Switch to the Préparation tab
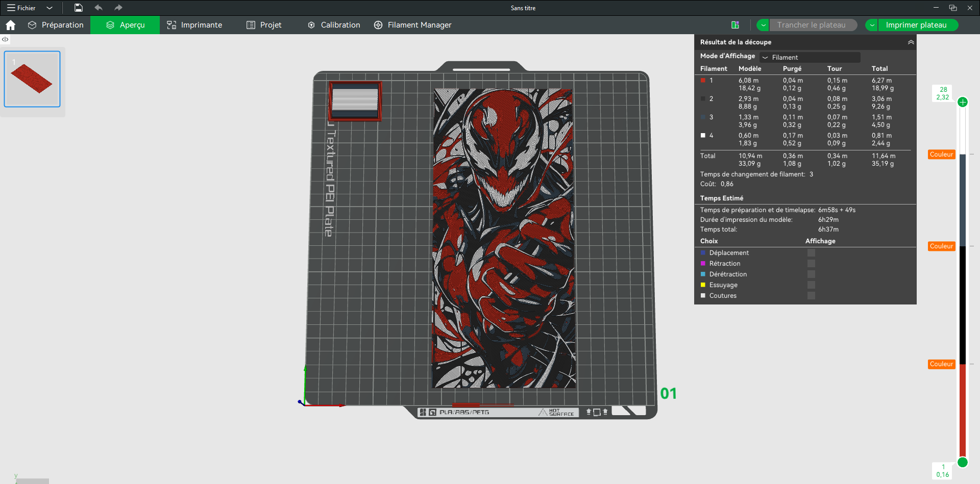Viewport: 980px width, 484px height. tap(56, 25)
